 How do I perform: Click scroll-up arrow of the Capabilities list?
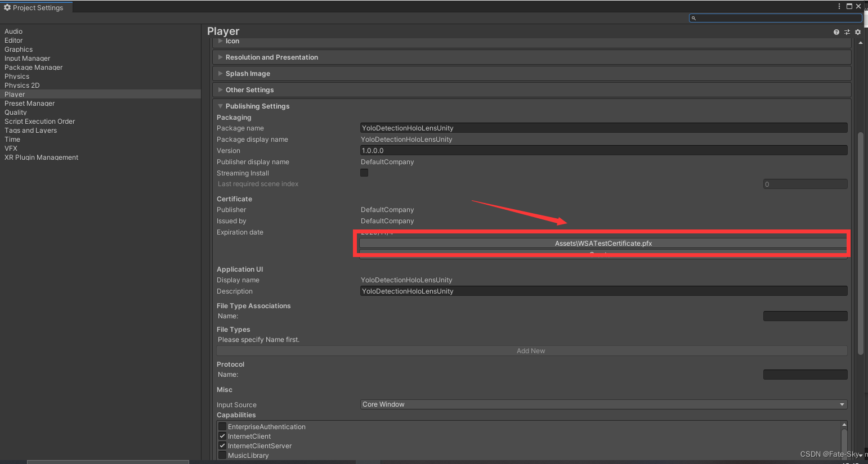tap(844, 425)
